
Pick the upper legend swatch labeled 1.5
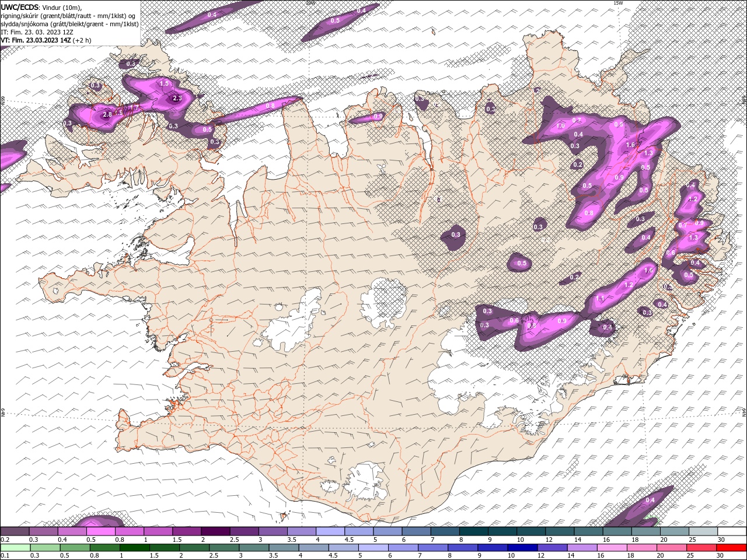186,531
